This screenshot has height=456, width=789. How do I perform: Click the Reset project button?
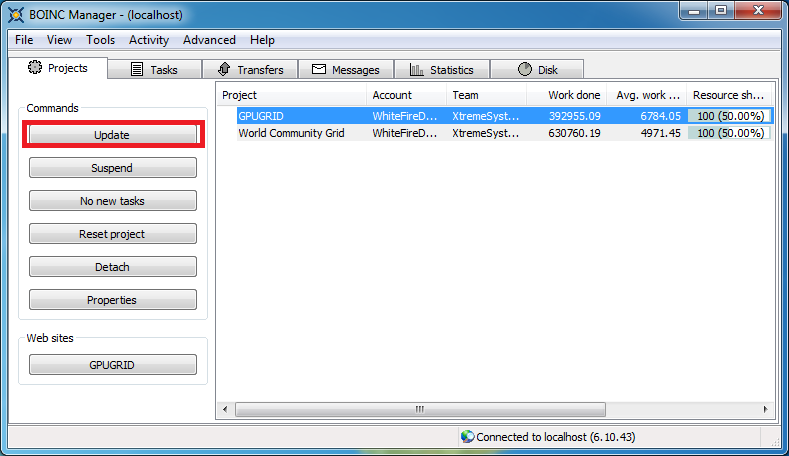(113, 234)
